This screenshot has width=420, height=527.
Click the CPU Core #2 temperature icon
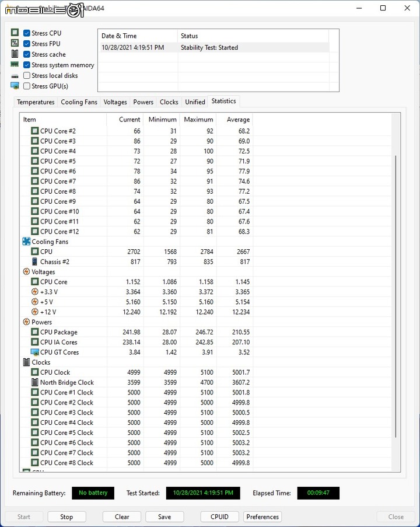pyautogui.click(x=35, y=131)
